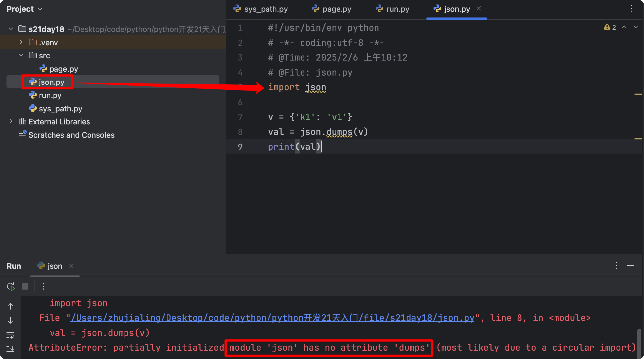Toggle soft-wrap in the run console
This screenshot has width=644, height=359.
click(x=10, y=335)
